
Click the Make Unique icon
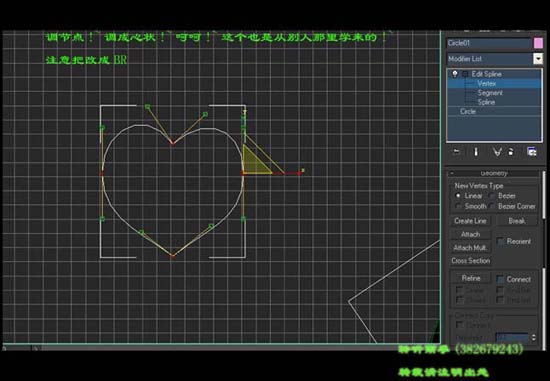point(497,152)
